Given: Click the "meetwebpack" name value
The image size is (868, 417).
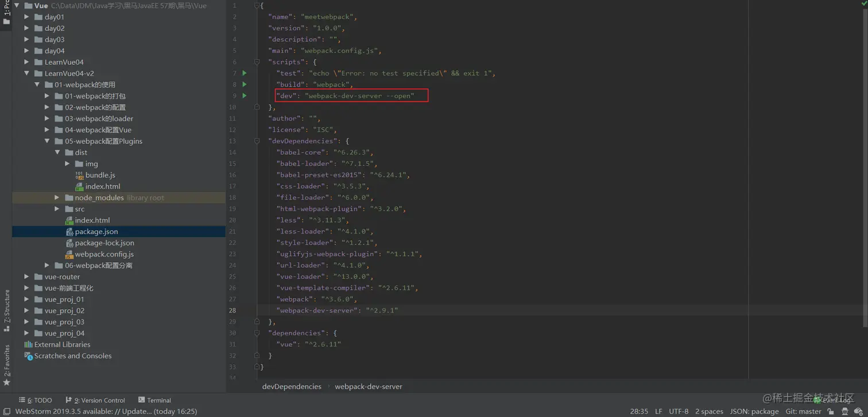Looking at the screenshot, I should (327, 17).
